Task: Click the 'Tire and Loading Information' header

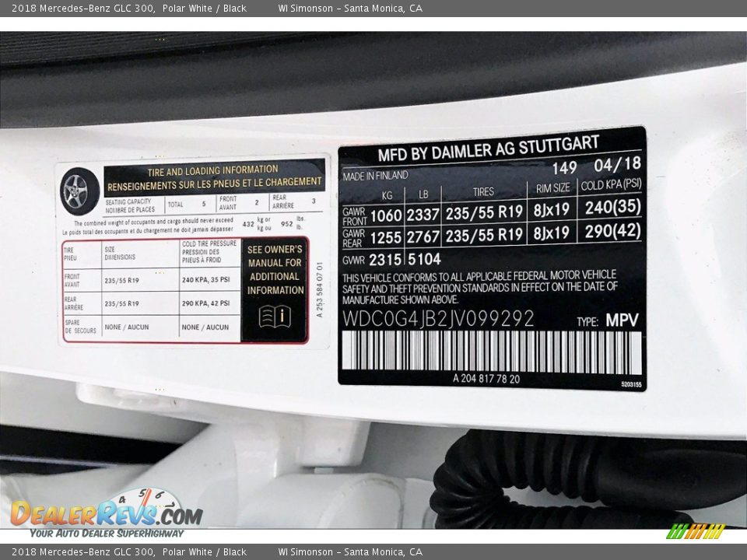Action: point(214,176)
